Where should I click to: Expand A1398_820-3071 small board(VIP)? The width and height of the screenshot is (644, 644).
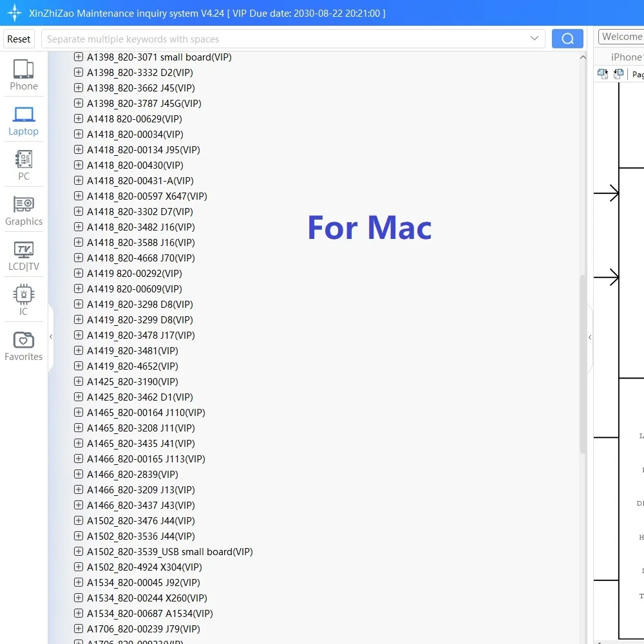79,57
